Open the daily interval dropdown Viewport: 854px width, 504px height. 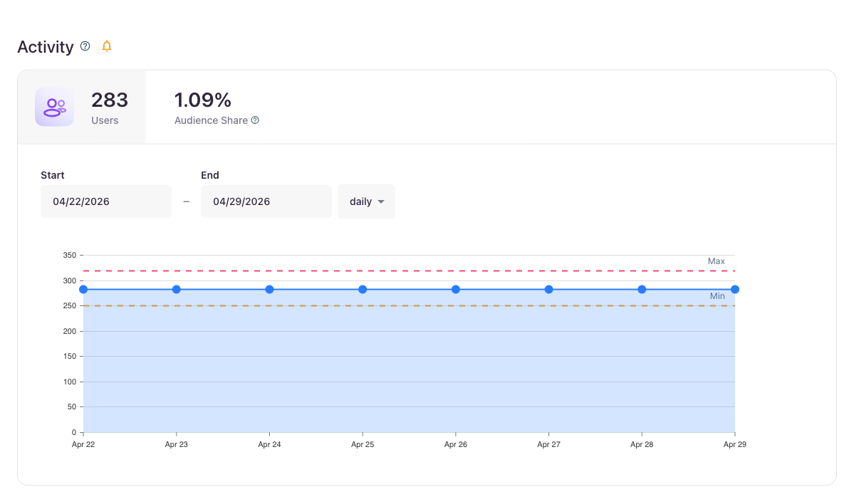[367, 201]
